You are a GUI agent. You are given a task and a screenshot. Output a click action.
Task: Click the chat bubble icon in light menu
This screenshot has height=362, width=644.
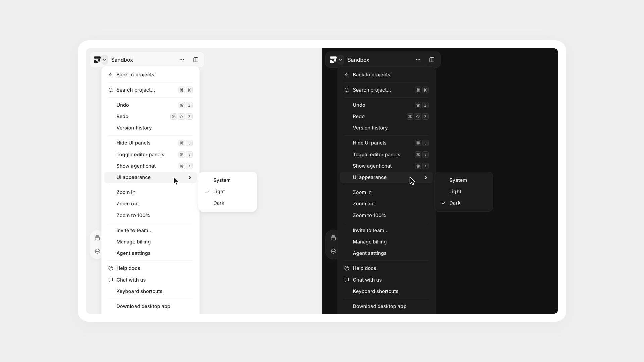111,280
